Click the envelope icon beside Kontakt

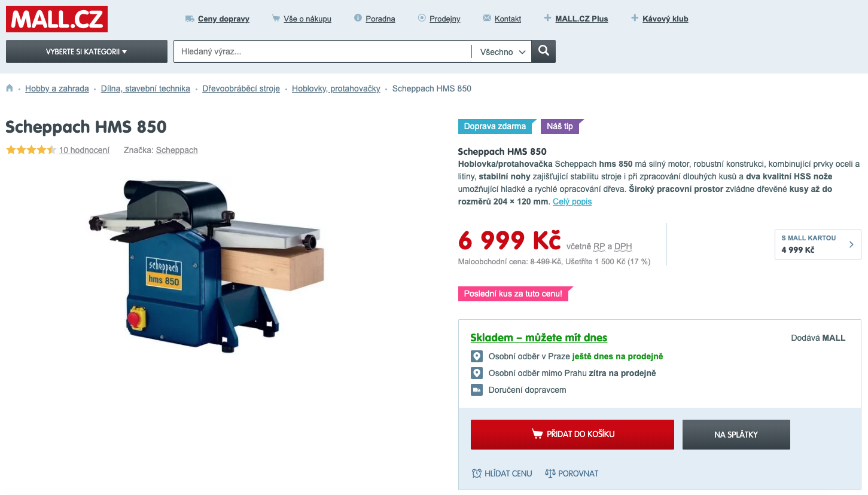point(487,19)
